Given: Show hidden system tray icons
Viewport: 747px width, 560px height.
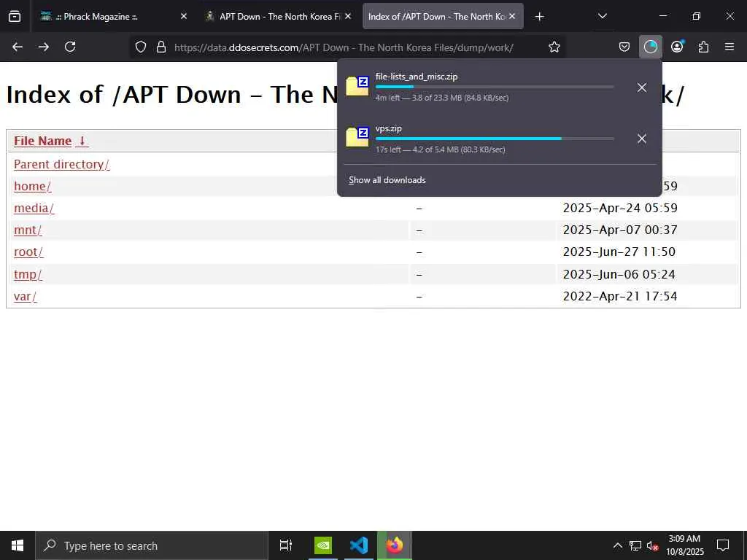Looking at the screenshot, I should click(x=617, y=545).
